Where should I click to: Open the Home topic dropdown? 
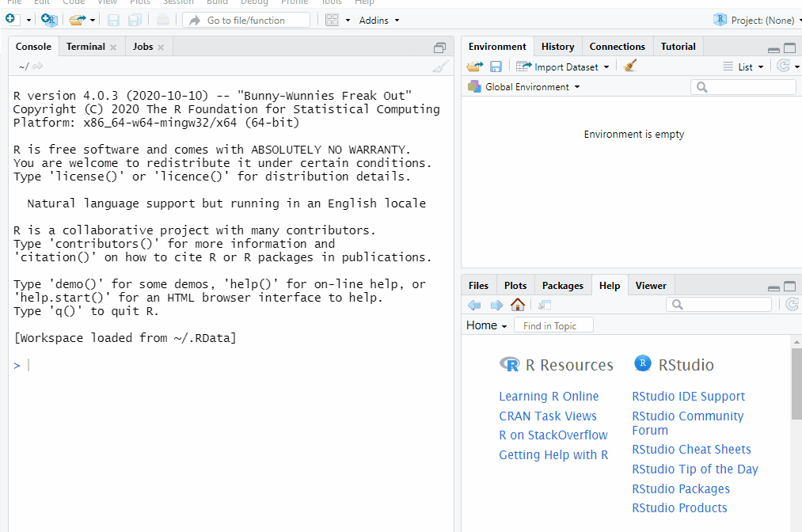point(486,325)
